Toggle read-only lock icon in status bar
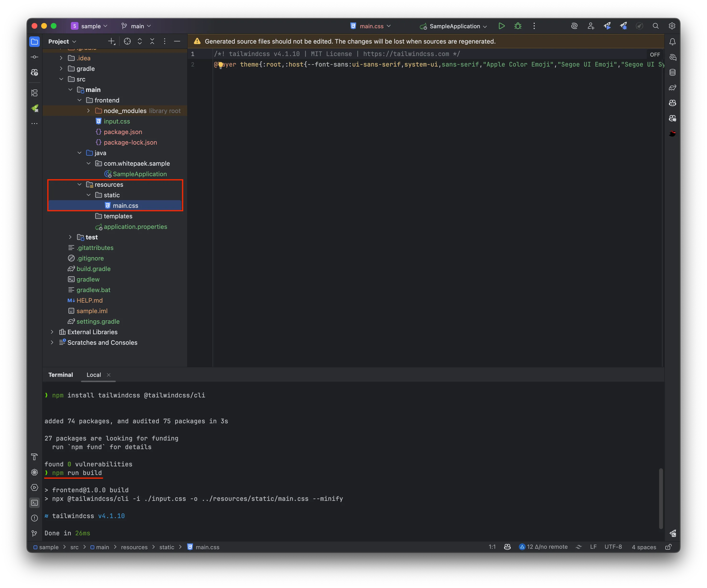707x588 pixels. tap(669, 547)
